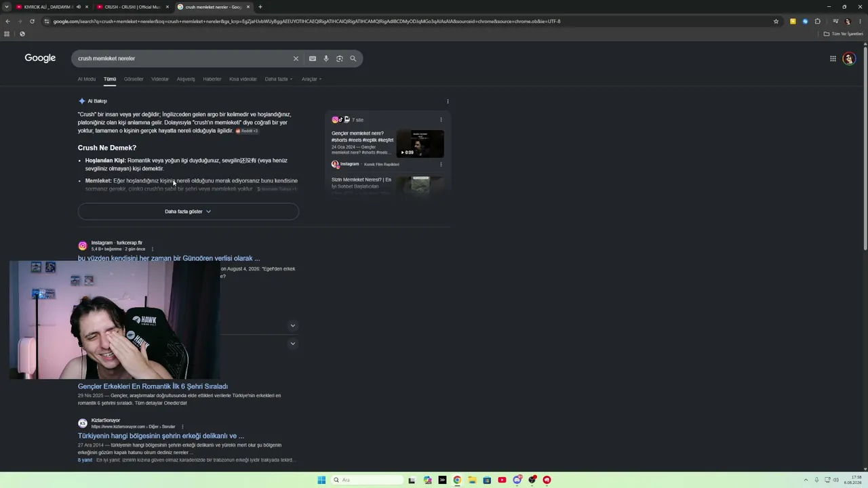868x488 pixels.
Task: Switch to Görseller images tab
Action: 134,79
